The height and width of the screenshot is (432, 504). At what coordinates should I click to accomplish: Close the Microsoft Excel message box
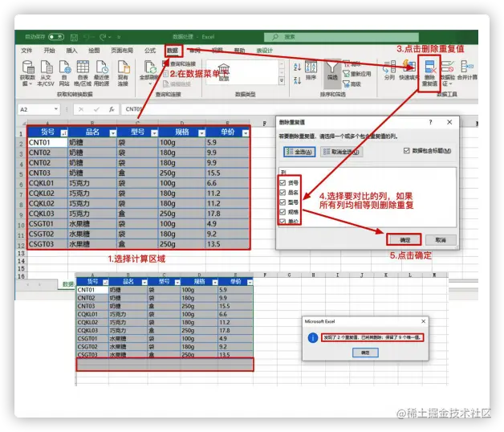(423, 321)
